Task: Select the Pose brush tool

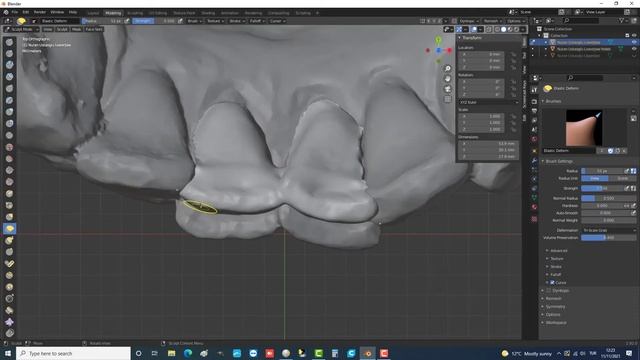Action: [9, 264]
